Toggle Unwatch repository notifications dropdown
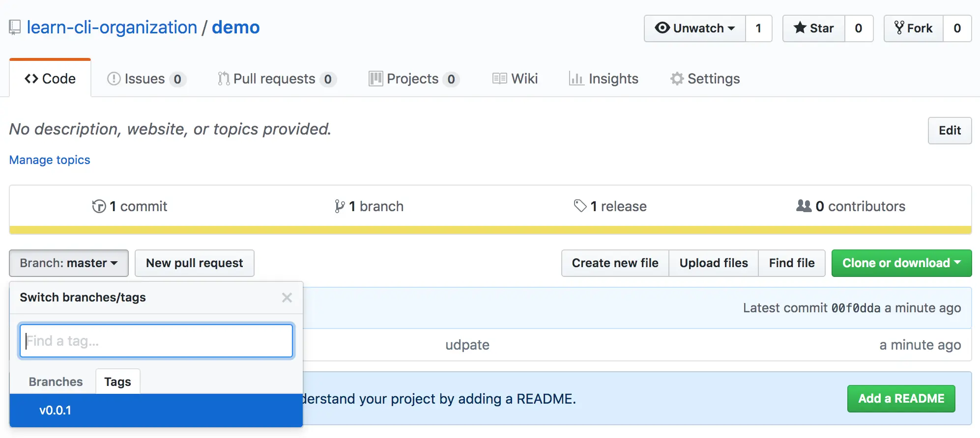 click(x=695, y=28)
